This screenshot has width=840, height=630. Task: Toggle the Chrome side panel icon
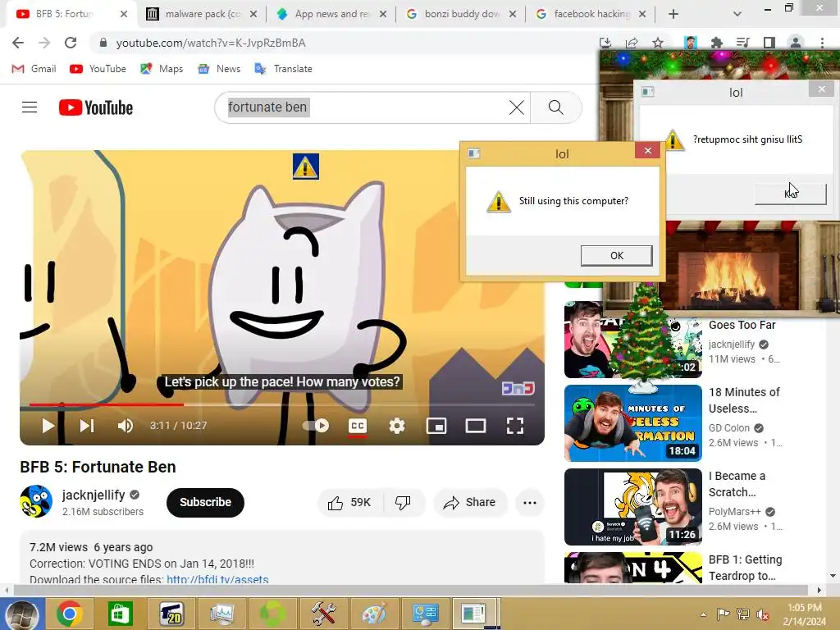coord(769,43)
